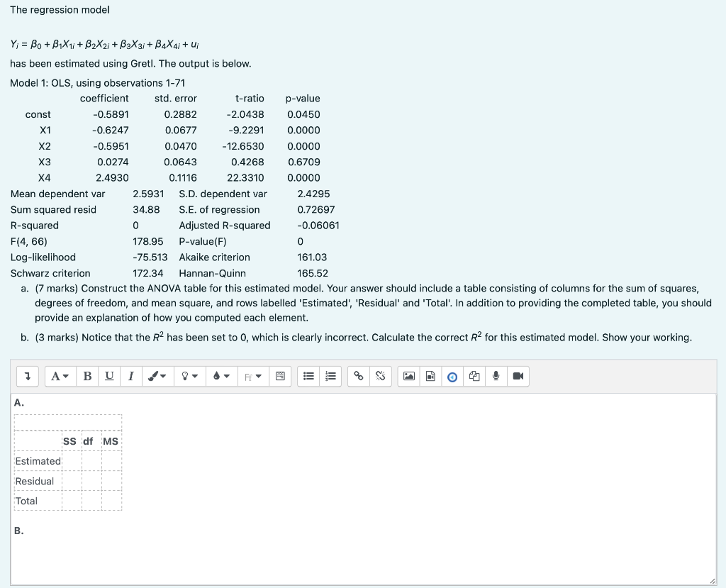Open the manage files tool

click(x=473, y=377)
